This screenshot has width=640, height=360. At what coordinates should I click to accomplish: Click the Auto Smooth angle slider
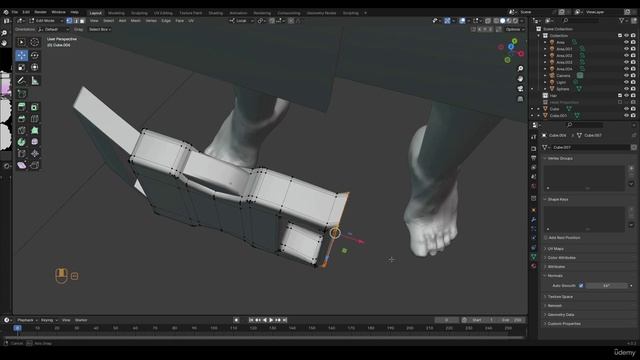[607, 286]
